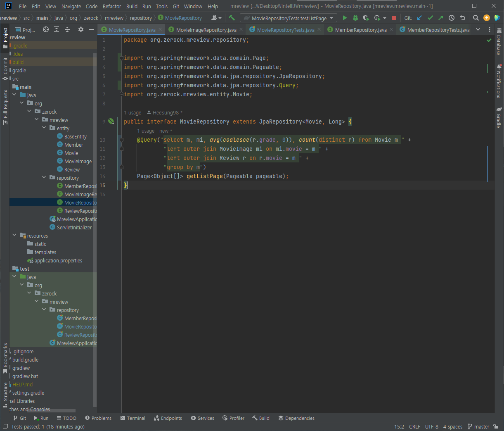Viewport: 504px width, 431px height.
Task: Start debugging with the bug icon
Action: pos(355,18)
